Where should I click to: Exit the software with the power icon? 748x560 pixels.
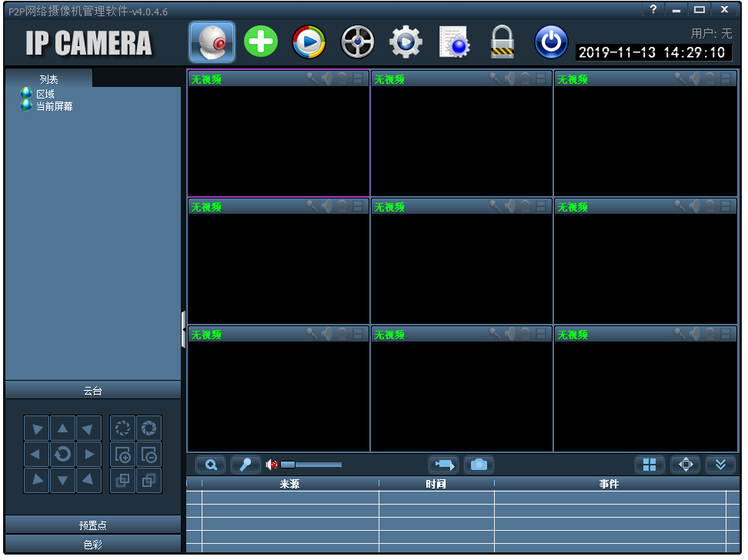[551, 42]
